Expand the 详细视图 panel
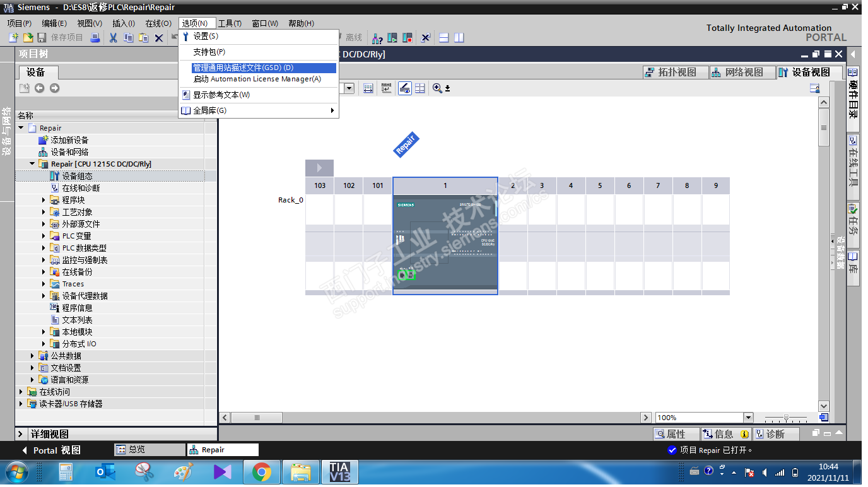Viewport: 868px width, 487px height. (21, 434)
